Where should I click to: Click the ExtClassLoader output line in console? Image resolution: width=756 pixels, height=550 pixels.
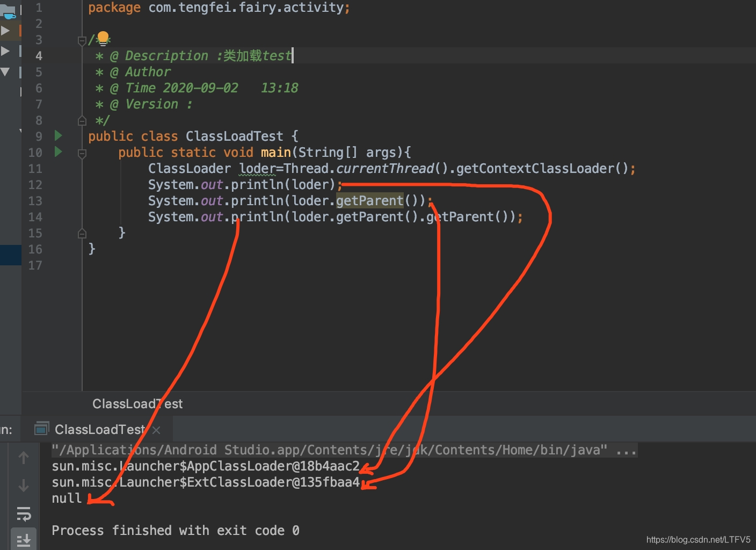tap(206, 482)
